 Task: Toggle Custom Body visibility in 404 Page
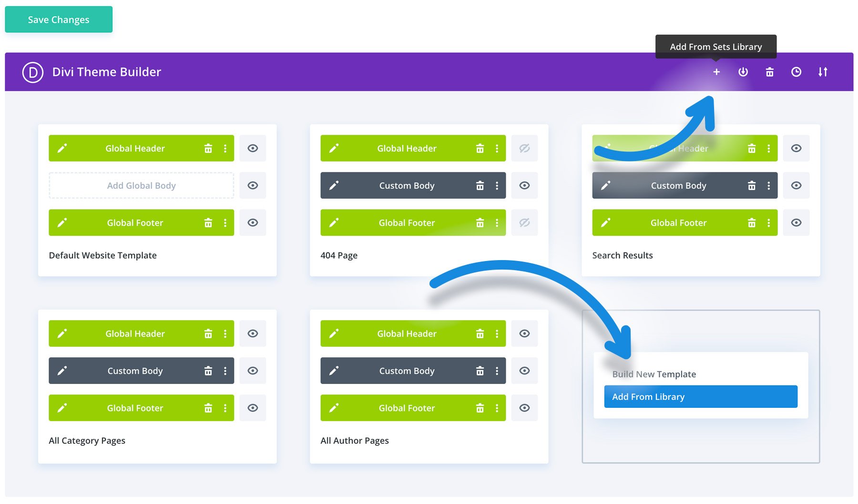tap(524, 185)
